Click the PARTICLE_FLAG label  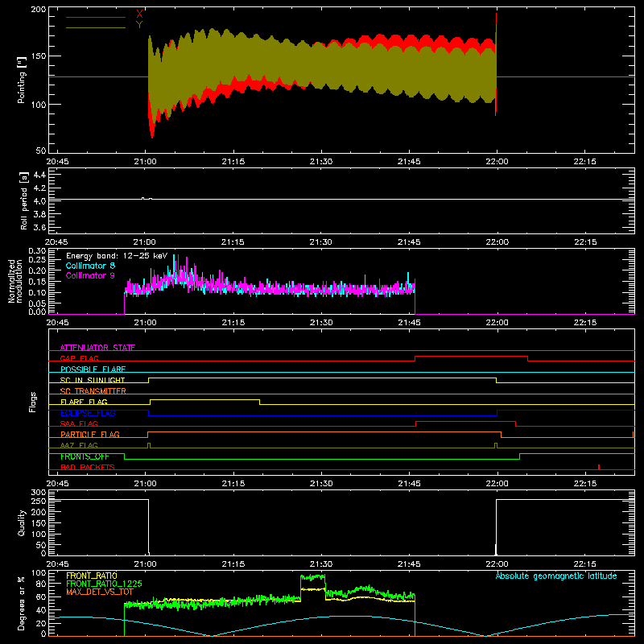pyautogui.click(x=90, y=434)
